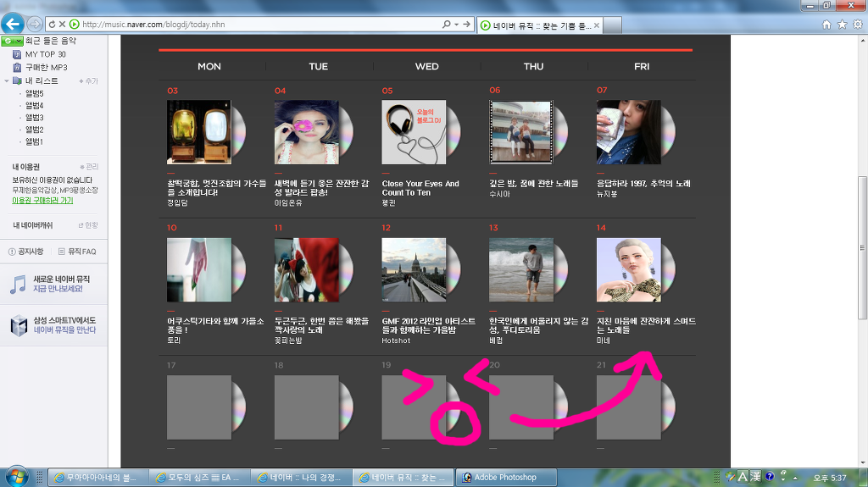Click the 내 리스트 folder icon
Viewport: 868px width, 487px height.
tap(17, 80)
